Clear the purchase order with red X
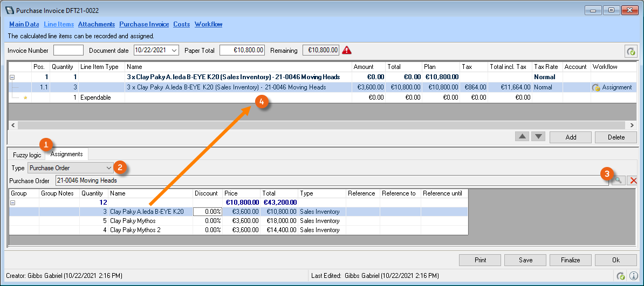Viewport: 644px width, 286px height. [633, 180]
